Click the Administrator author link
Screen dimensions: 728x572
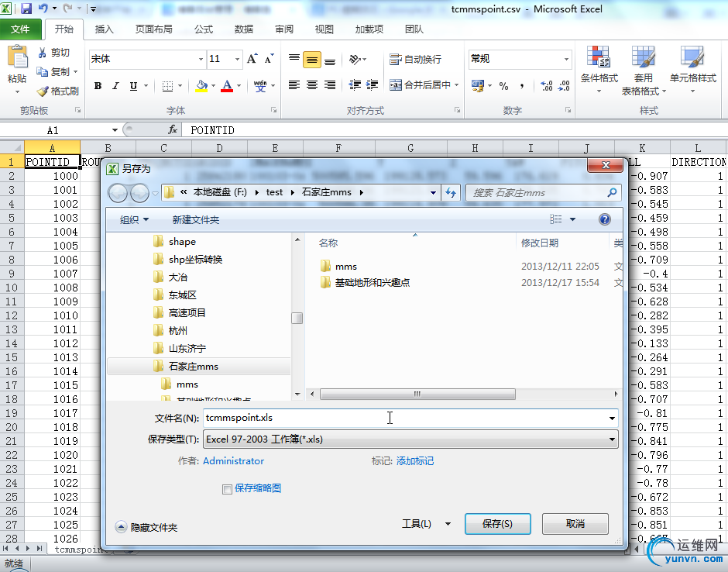point(234,461)
